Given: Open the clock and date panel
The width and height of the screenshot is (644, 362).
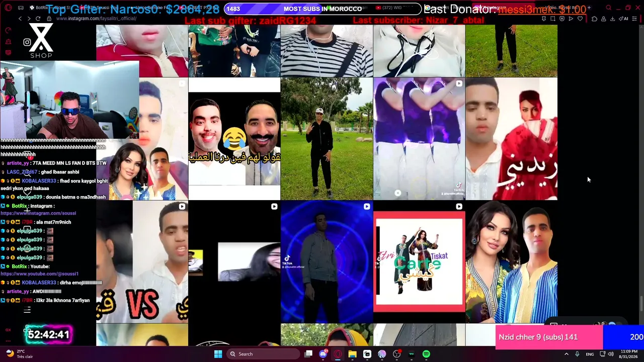Looking at the screenshot, I should [x=628, y=354].
